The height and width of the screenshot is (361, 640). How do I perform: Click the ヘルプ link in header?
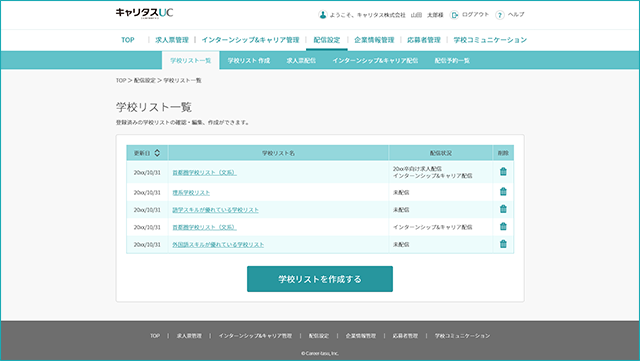tap(516, 14)
